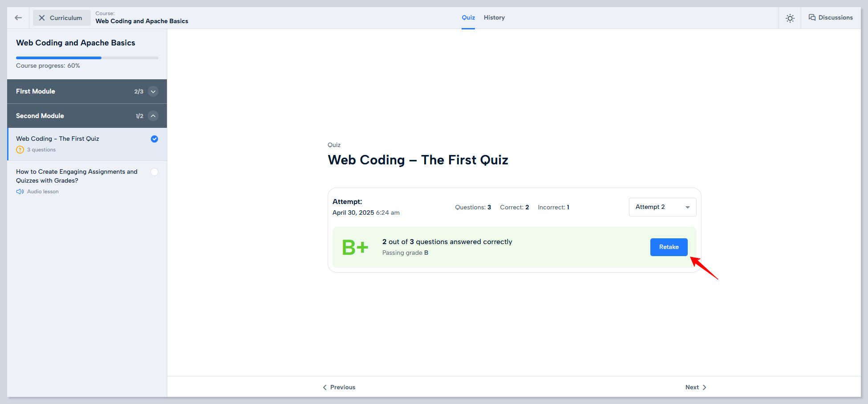
Task: Open Discussions chat icon
Action: click(812, 18)
